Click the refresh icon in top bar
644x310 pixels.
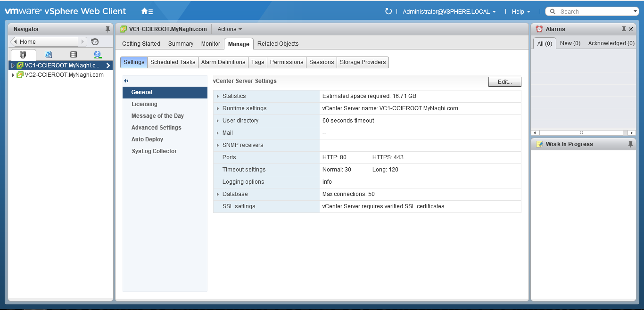[x=388, y=11]
